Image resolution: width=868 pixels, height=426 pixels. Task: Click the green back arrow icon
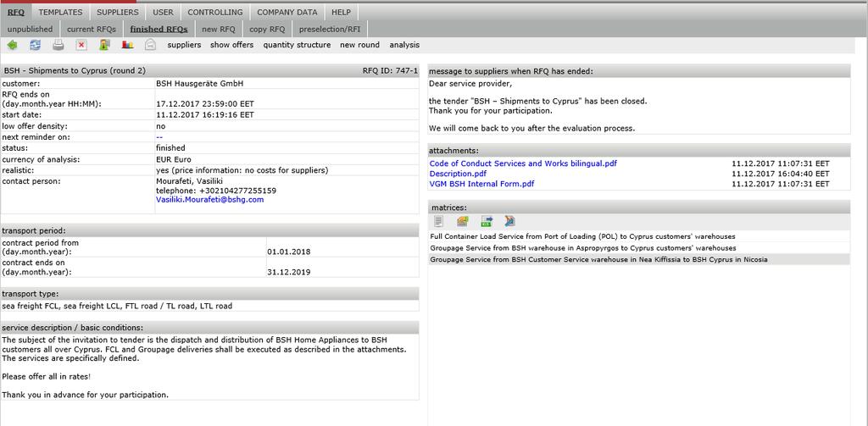pos(12,46)
